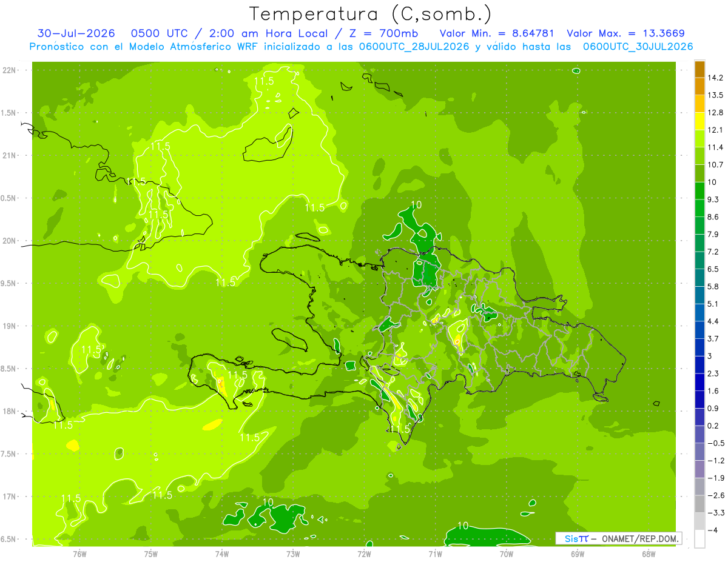Click the 19N latitude axis label
728x562 pixels.
(x=9, y=326)
